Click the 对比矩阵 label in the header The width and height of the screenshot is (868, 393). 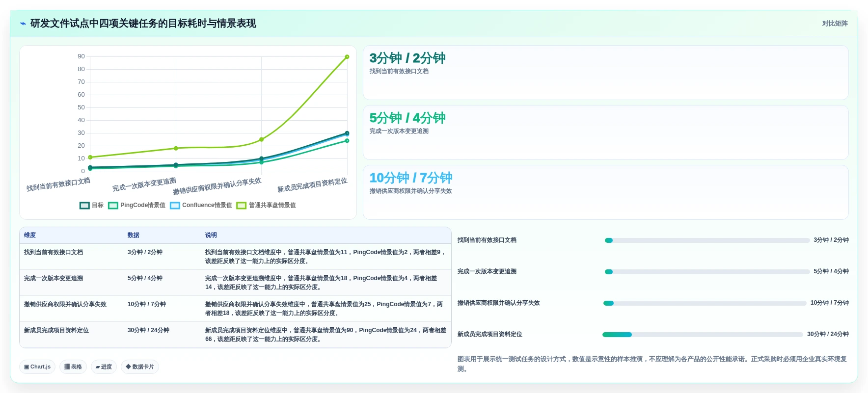pos(835,24)
